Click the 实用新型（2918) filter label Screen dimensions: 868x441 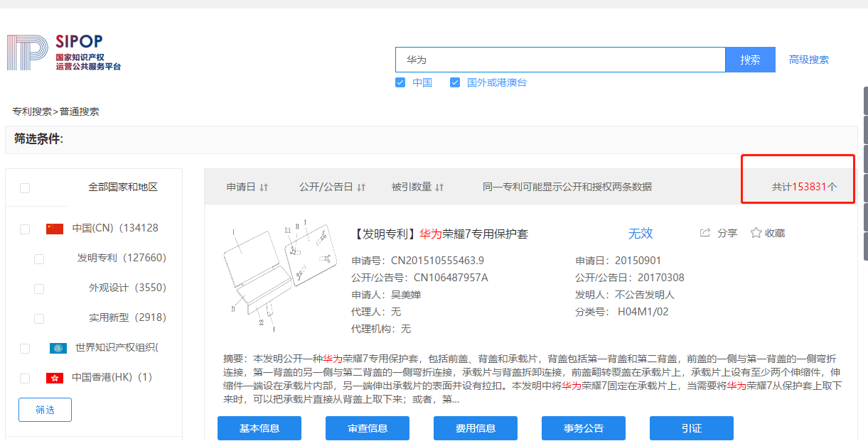(127, 317)
